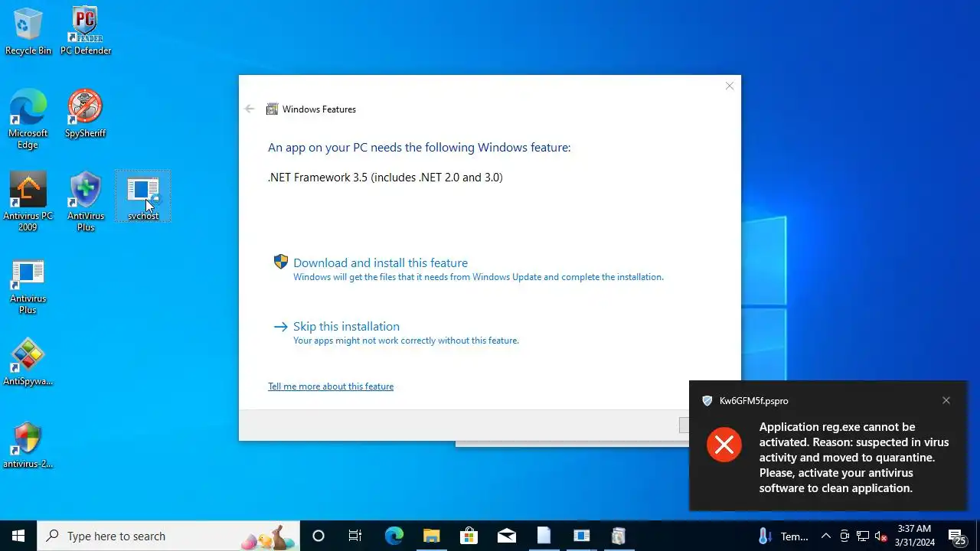The image size is (980, 551).
Task: Select the antivirus-2 desktop shortcut
Action: pos(28,445)
